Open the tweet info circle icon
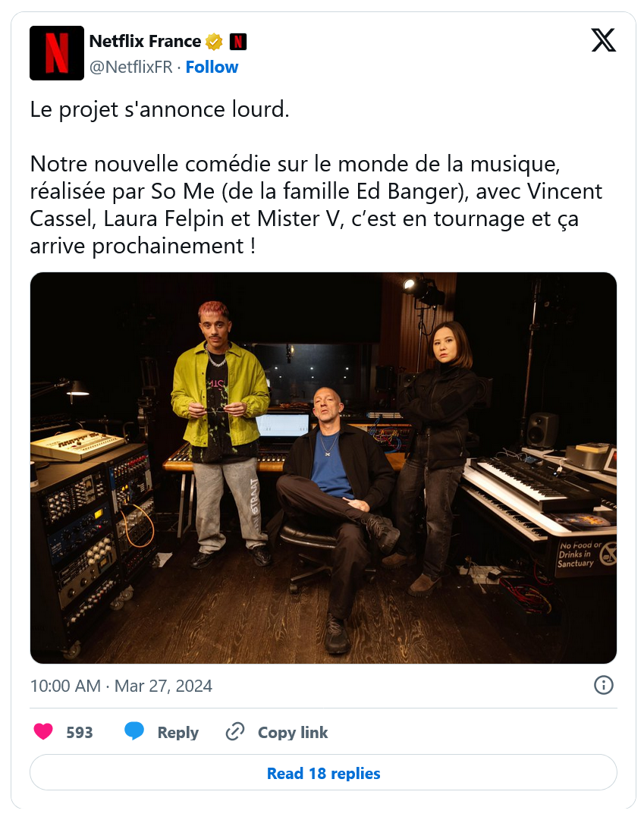 coord(603,685)
